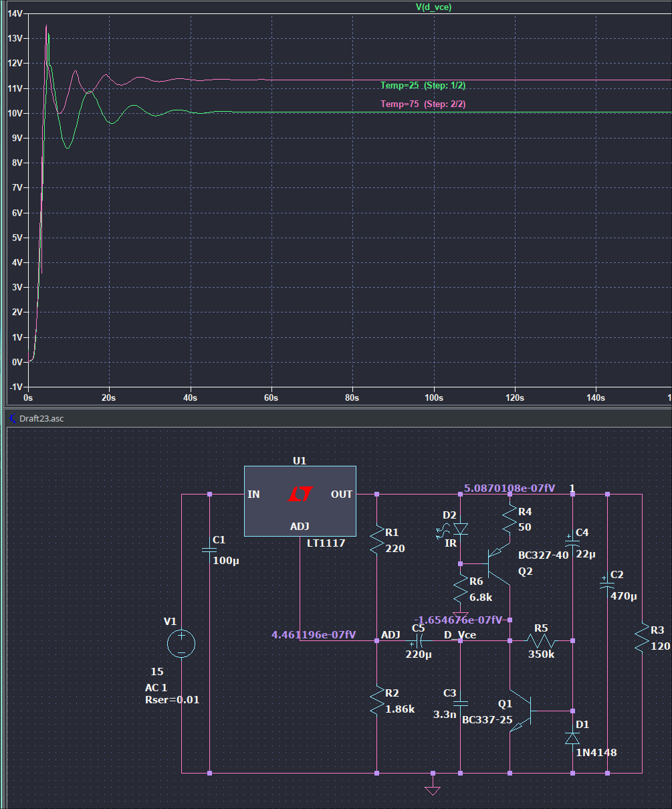
Task: Click the 140s label on time axis
Action: pyautogui.click(x=595, y=397)
